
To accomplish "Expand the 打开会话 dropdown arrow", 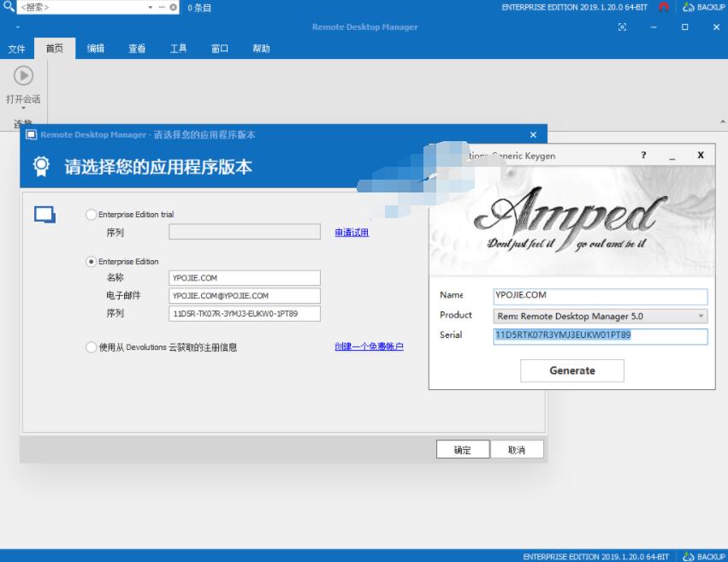I will (x=23, y=108).
